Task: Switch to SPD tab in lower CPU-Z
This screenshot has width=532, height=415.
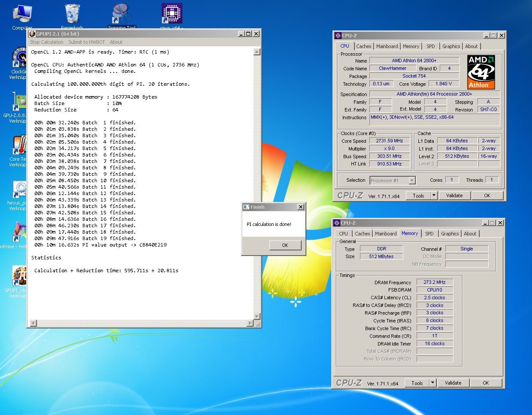Action: click(x=429, y=234)
